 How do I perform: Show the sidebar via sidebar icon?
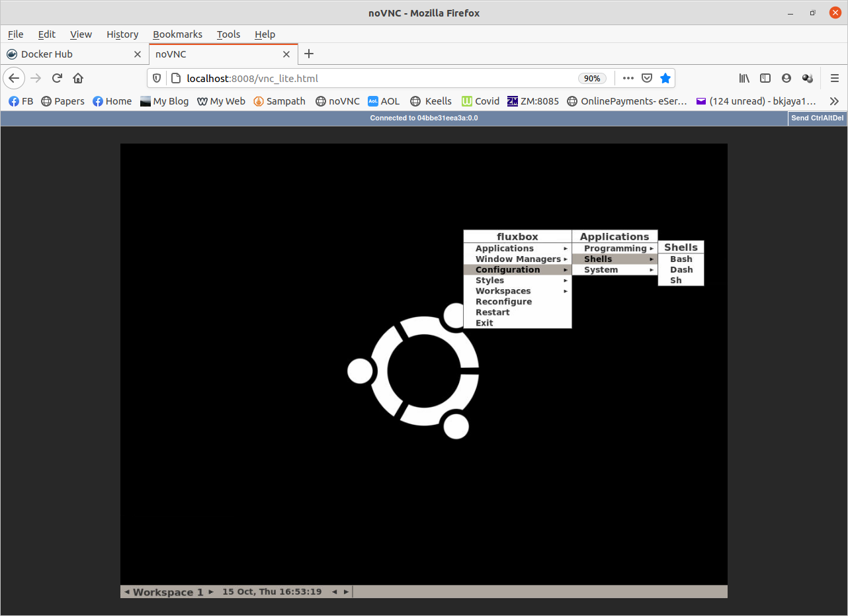pyautogui.click(x=765, y=78)
